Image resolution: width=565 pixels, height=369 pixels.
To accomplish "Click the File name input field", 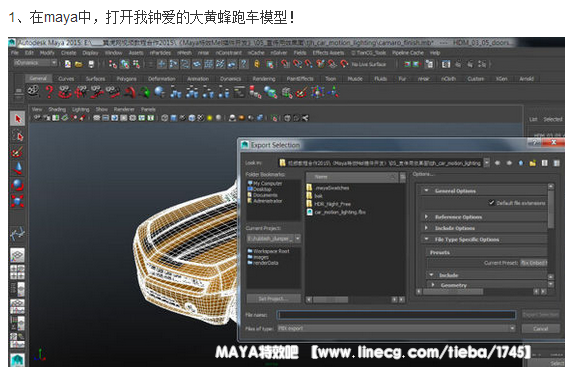I will tap(397, 315).
